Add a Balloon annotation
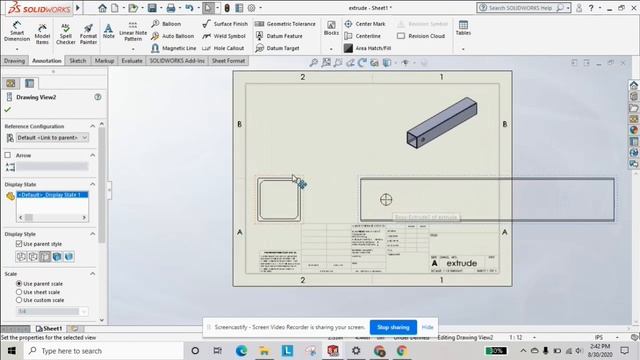The width and height of the screenshot is (640, 360). [166, 24]
